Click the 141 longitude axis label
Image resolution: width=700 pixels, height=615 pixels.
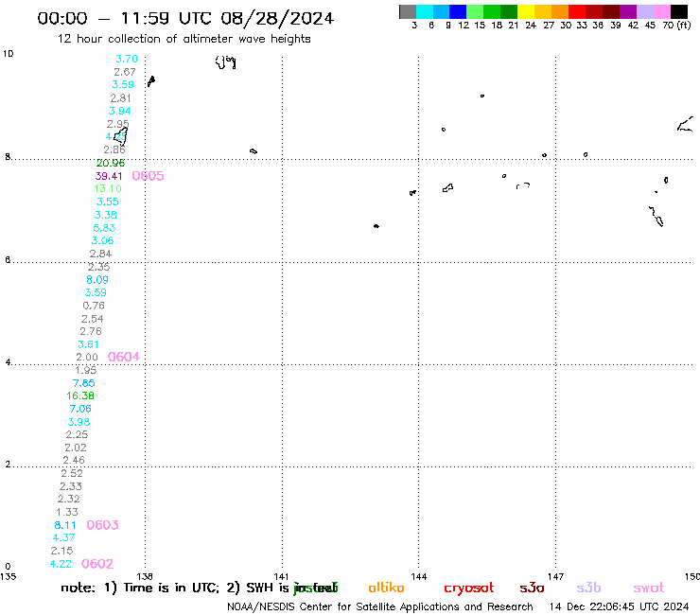click(281, 577)
